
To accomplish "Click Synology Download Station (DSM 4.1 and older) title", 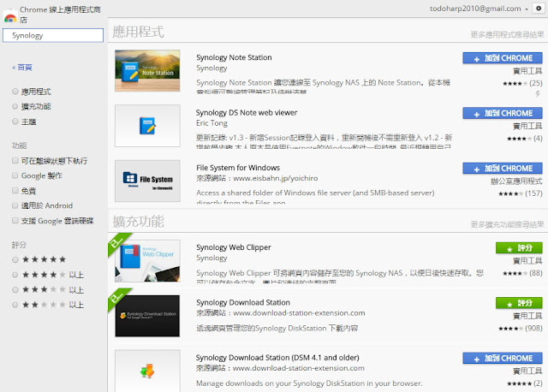I will [x=277, y=358].
